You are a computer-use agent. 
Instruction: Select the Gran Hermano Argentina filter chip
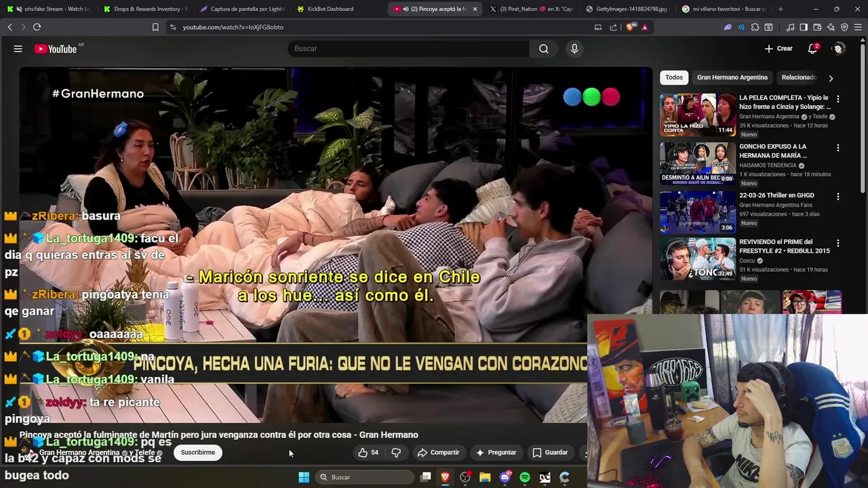(x=732, y=77)
